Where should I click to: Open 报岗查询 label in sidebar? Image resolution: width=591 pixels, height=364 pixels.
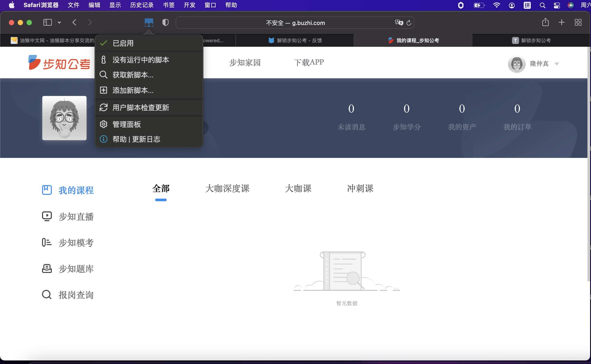(x=76, y=295)
